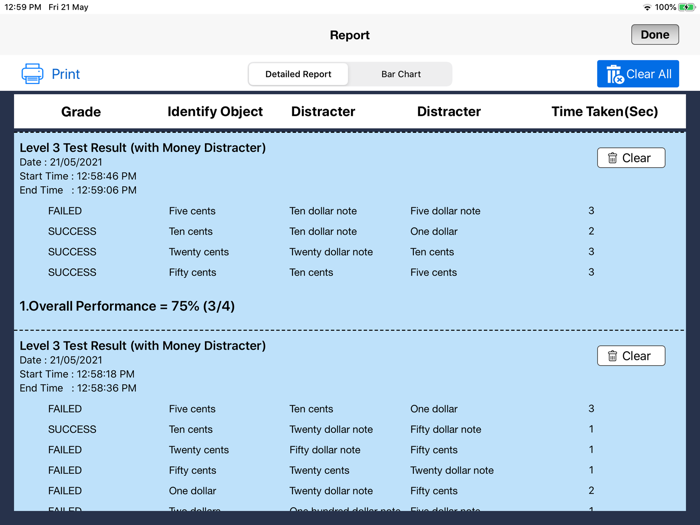Select the Detailed Report tab
Screen dimensions: 700x525
[x=298, y=74]
